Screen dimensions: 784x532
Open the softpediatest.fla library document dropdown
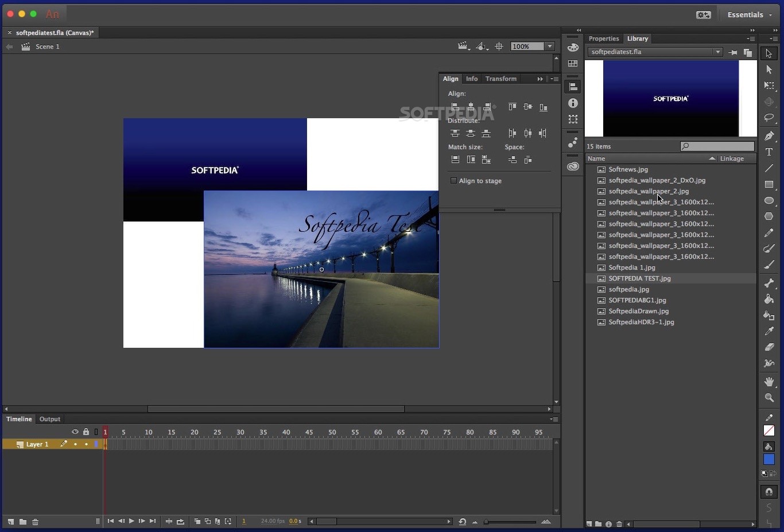[717, 52]
